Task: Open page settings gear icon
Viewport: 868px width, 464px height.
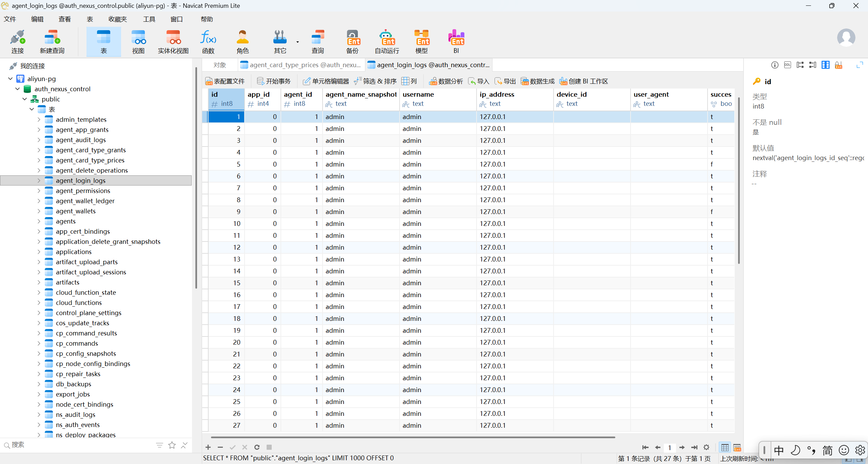Action: [707, 447]
